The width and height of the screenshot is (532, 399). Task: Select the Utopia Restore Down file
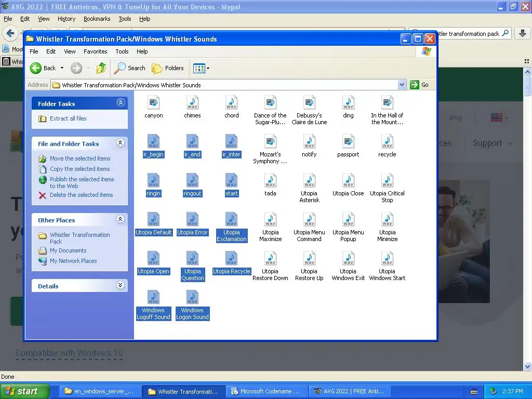click(x=270, y=267)
